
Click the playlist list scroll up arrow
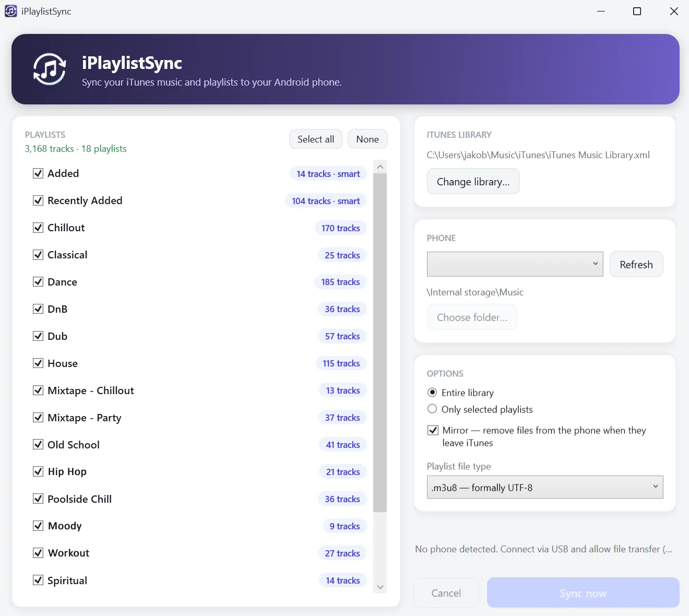click(380, 167)
